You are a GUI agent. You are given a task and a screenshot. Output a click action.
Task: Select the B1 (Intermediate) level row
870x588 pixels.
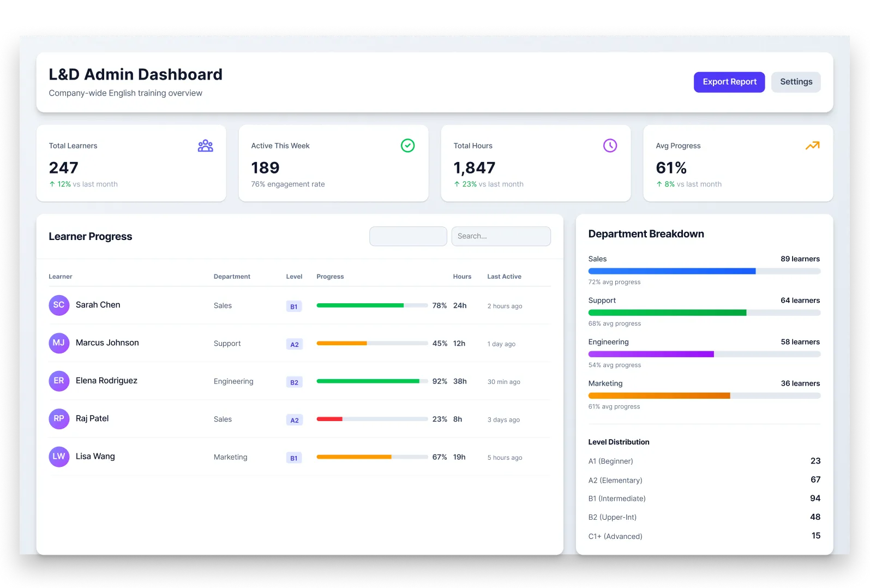[x=704, y=499]
